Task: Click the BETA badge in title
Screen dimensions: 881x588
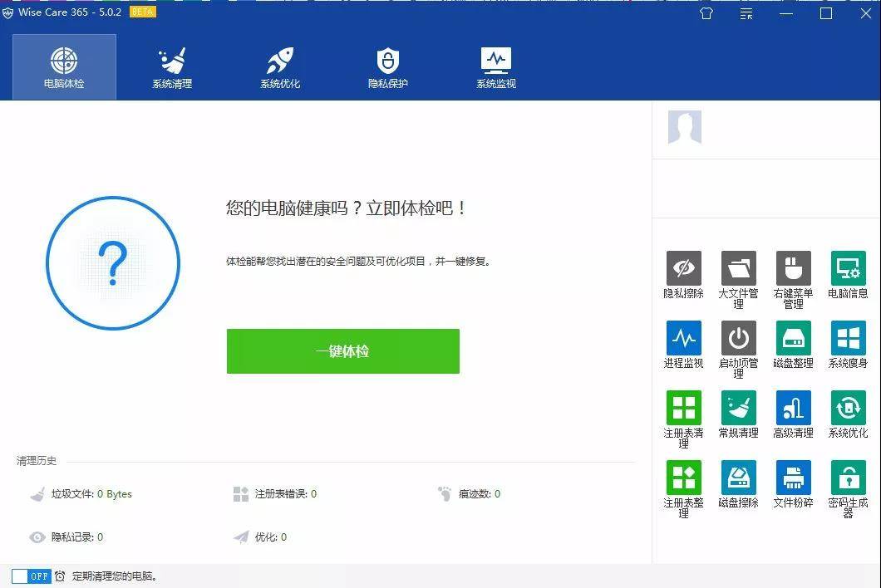Action: tap(143, 12)
